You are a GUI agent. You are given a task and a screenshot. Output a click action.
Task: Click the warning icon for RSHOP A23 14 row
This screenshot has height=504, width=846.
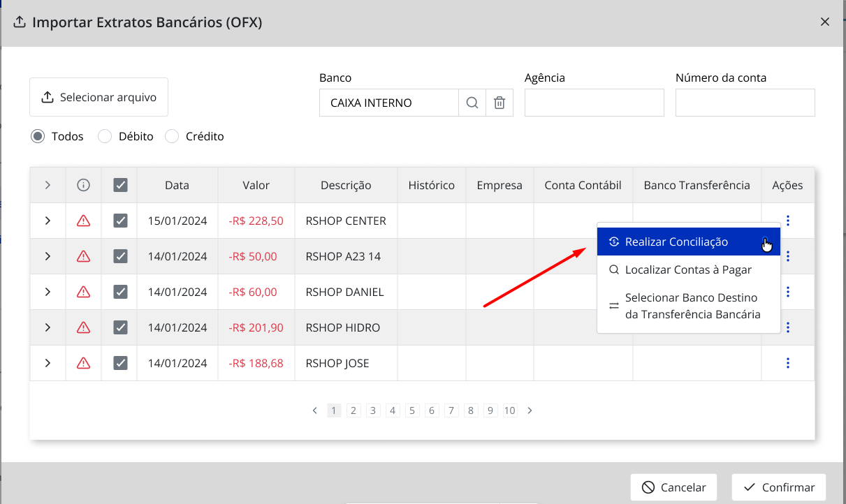point(84,256)
